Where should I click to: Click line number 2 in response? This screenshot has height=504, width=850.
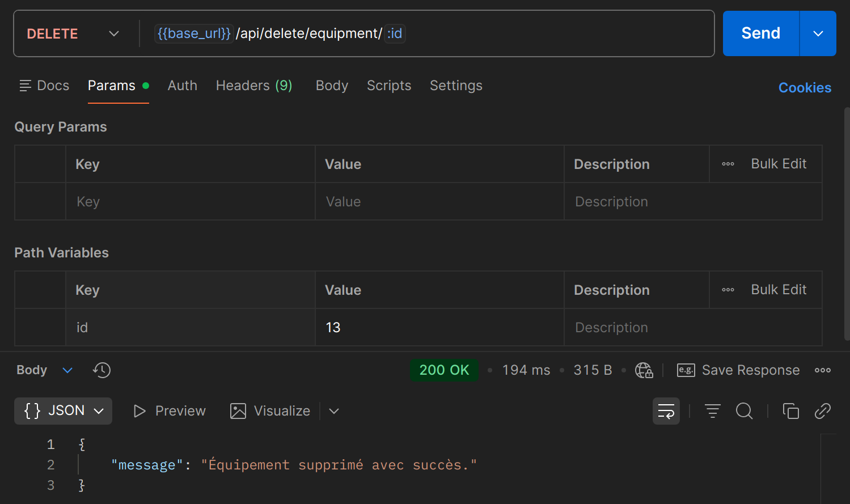click(x=51, y=465)
